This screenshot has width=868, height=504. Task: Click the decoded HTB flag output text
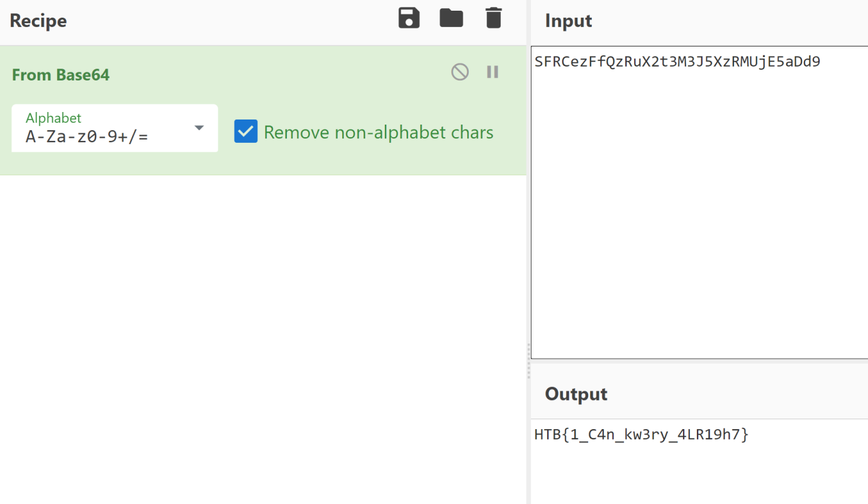(642, 434)
